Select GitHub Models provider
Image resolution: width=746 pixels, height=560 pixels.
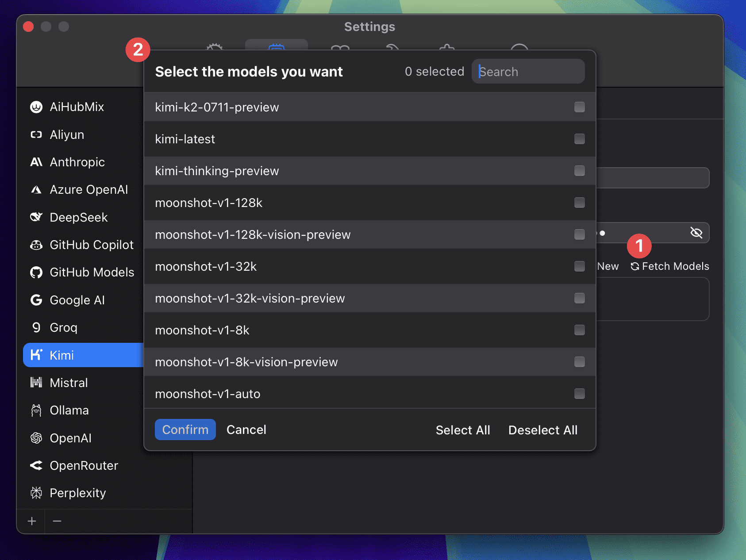83,272
